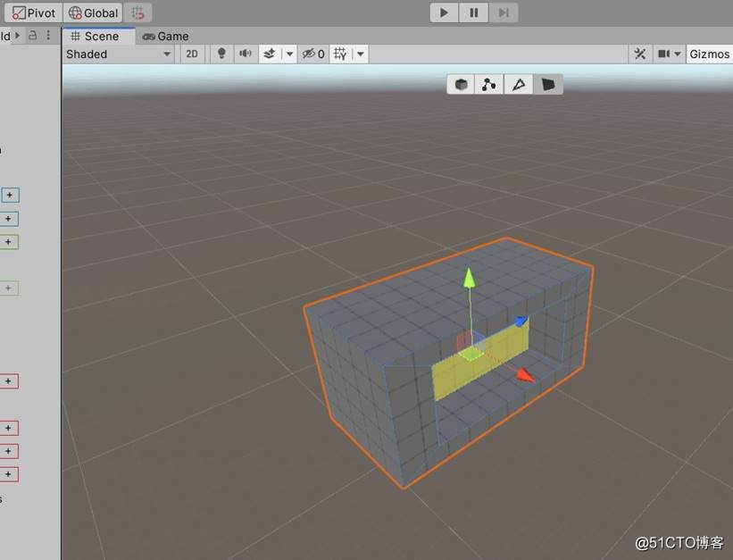Expand the scene camera dropdown arrow
The height and width of the screenshot is (560, 733).
(678, 54)
